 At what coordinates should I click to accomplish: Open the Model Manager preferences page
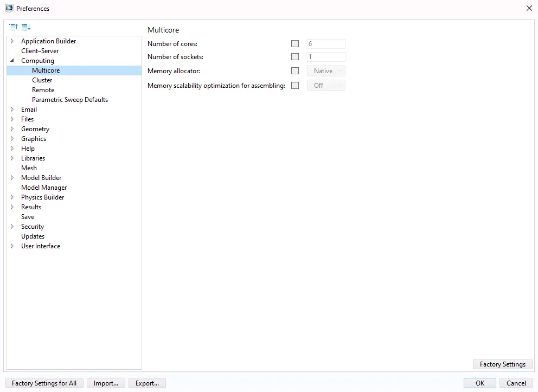click(x=44, y=188)
